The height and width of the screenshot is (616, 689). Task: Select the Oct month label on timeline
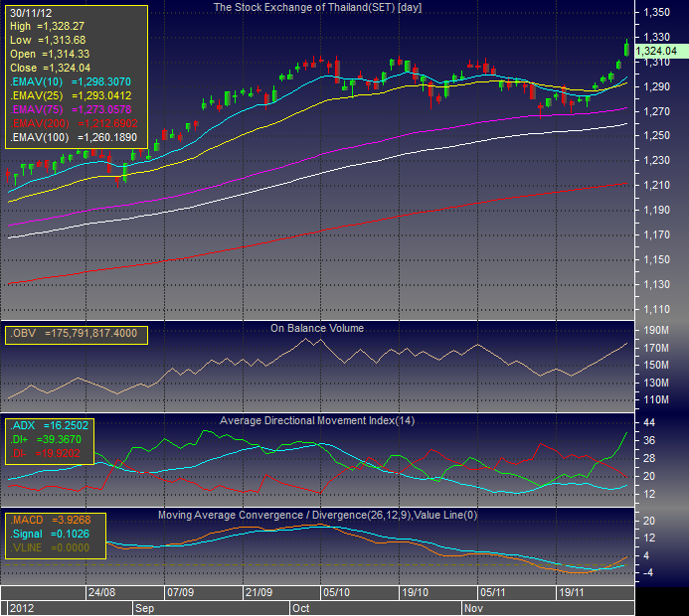click(301, 608)
